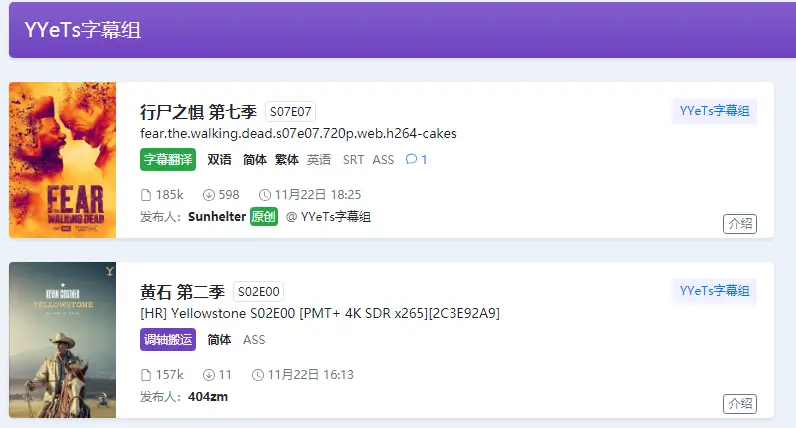The width and height of the screenshot is (796, 428).
Task: Click the 繁体 label in Fear card
Action: click(287, 159)
